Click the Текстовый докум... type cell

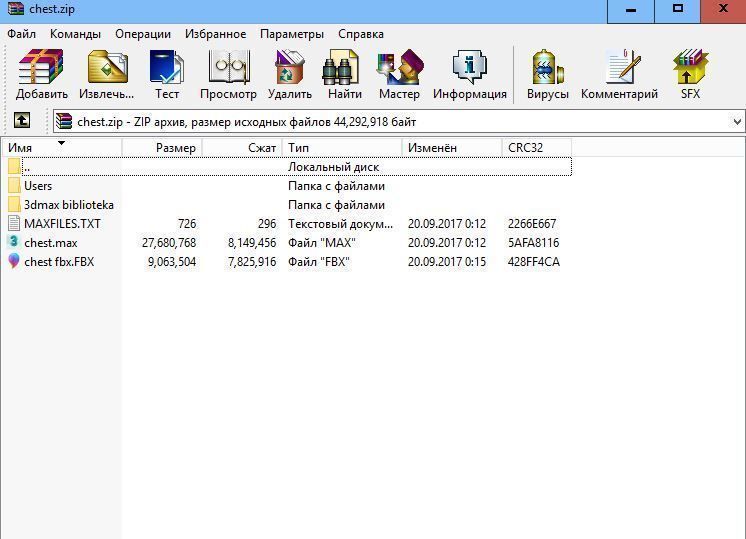[341, 224]
